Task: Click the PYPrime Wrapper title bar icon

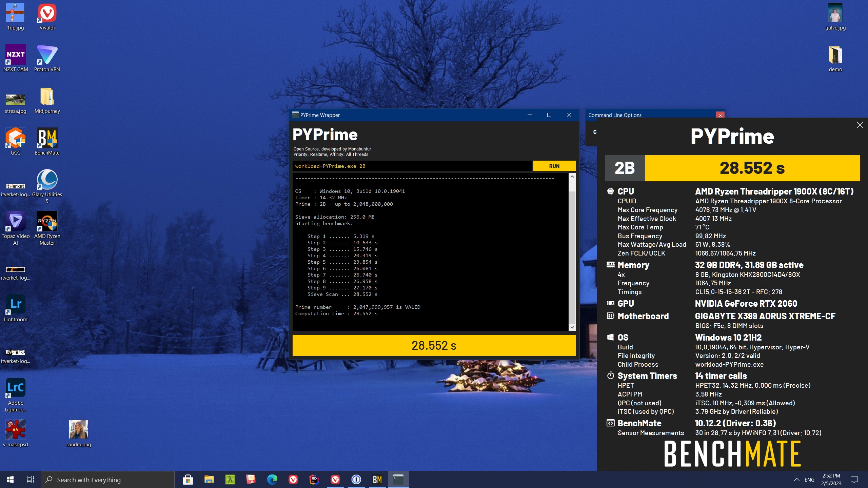Action: (295, 115)
